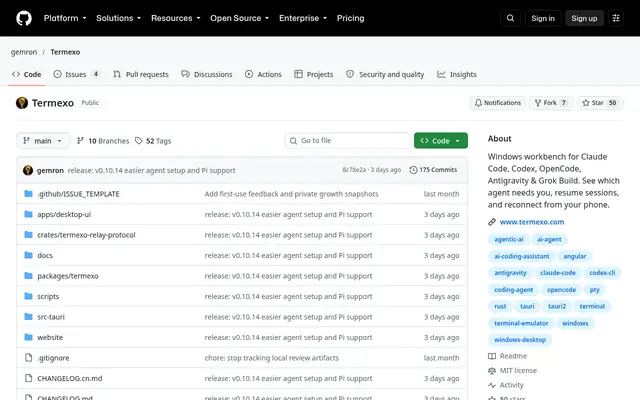Image resolution: width=640 pixels, height=400 pixels.
Task: Switch to the Issues tab
Action: [x=76, y=74]
